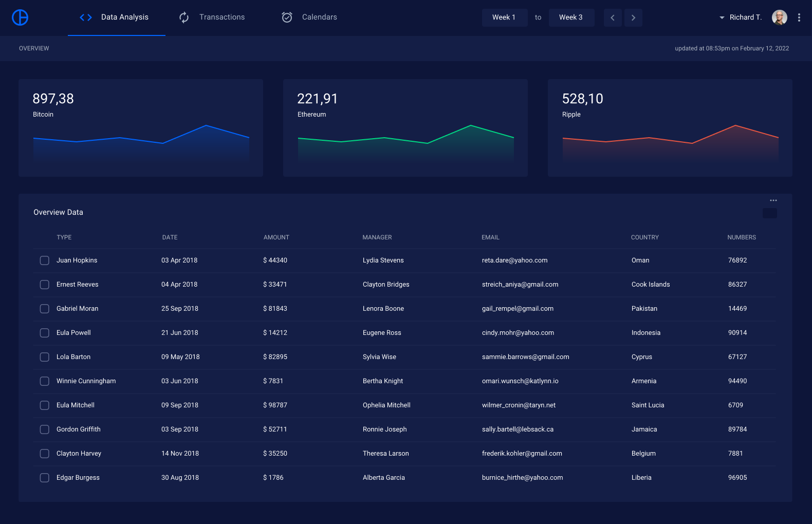This screenshot has height=524, width=812.
Task: Click manager Theresa Larson cell
Action: (386, 454)
